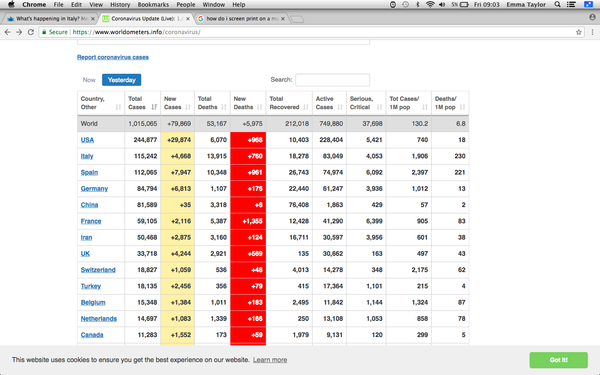Screen dimensions: 600x375
Task: Open the Belgium country link
Action: point(93,302)
